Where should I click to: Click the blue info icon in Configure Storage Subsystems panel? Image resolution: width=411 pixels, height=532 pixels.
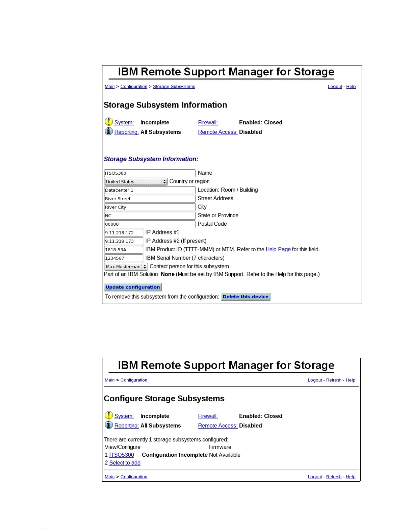(109, 425)
